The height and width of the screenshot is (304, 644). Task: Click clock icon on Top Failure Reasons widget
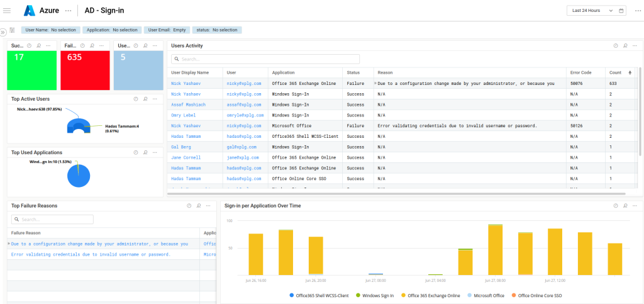189,206
